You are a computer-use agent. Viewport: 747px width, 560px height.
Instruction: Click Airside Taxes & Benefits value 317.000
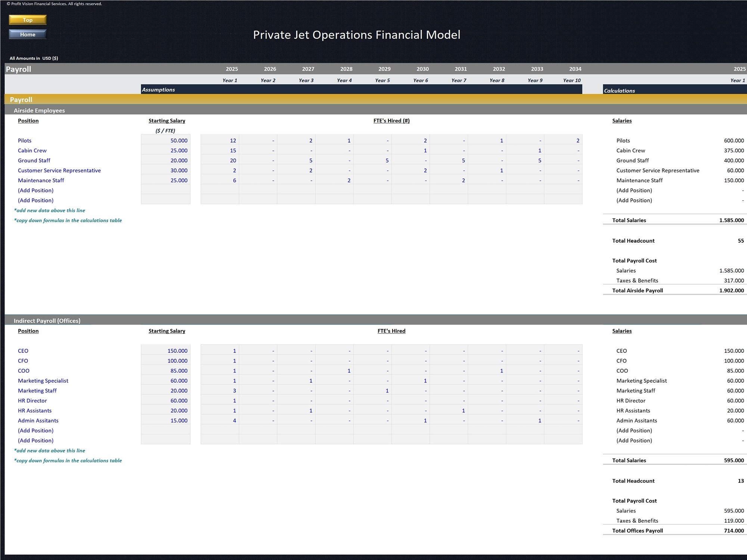734,280
